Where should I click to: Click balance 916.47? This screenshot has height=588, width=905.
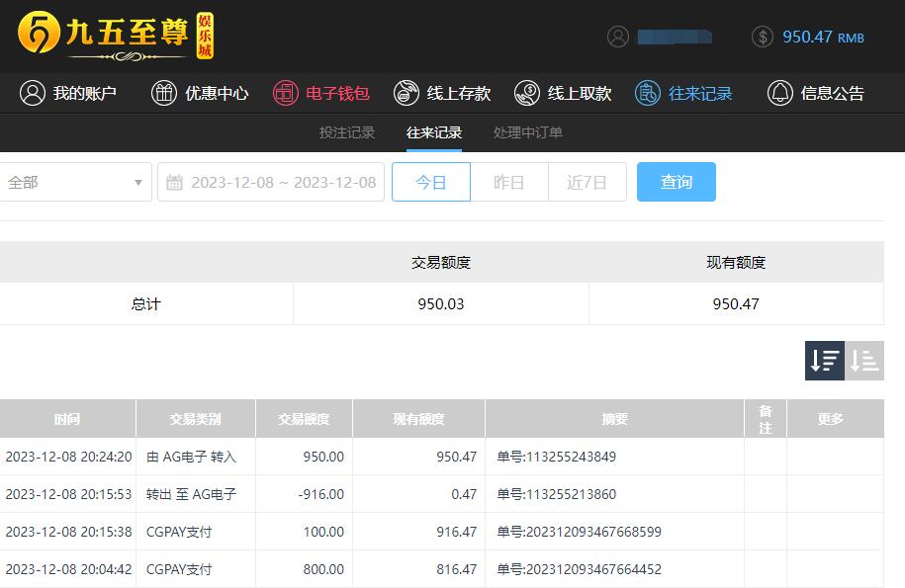point(457,532)
